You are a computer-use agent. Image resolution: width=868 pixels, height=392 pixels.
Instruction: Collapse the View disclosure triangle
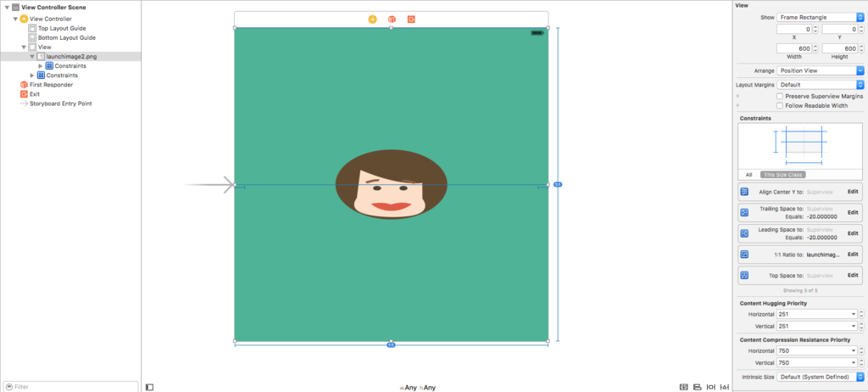tap(24, 48)
